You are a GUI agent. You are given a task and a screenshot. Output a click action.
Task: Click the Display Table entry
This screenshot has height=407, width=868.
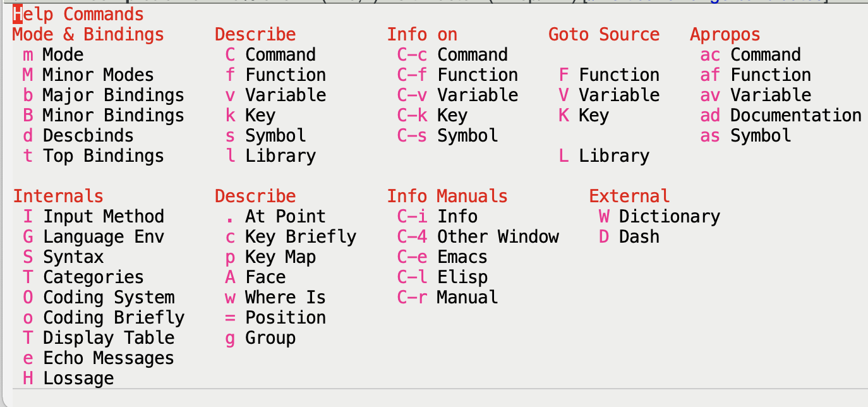pyautogui.click(x=108, y=338)
